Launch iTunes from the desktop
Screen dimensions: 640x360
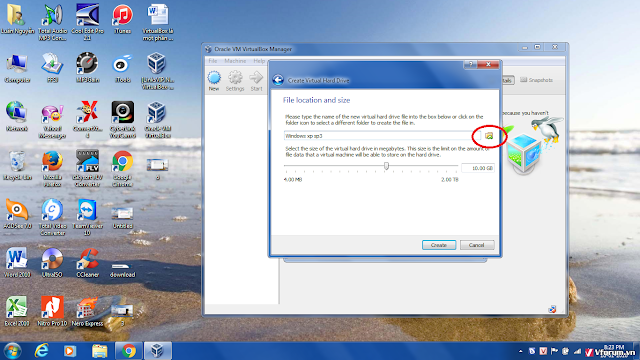(x=122, y=19)
